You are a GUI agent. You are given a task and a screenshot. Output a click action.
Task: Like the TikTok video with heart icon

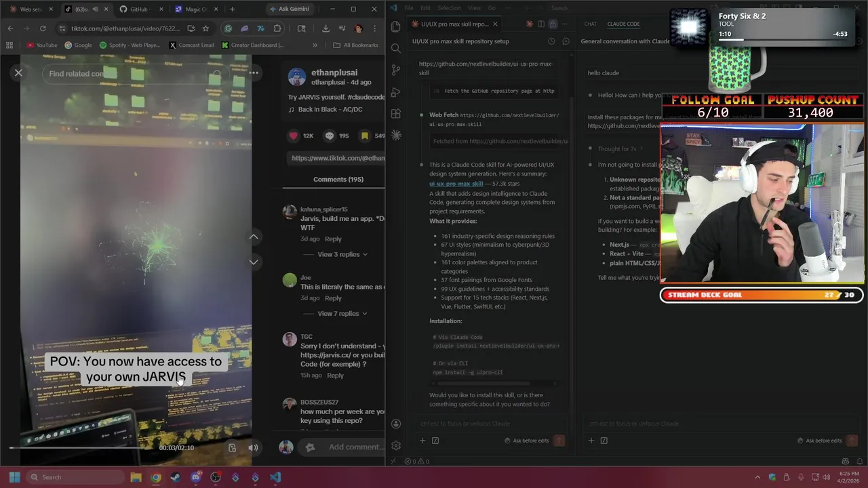294,136
